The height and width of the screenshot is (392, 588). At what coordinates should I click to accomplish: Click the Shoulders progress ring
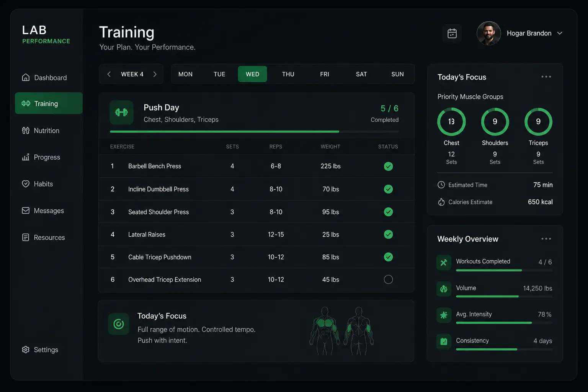click(495, 122)
